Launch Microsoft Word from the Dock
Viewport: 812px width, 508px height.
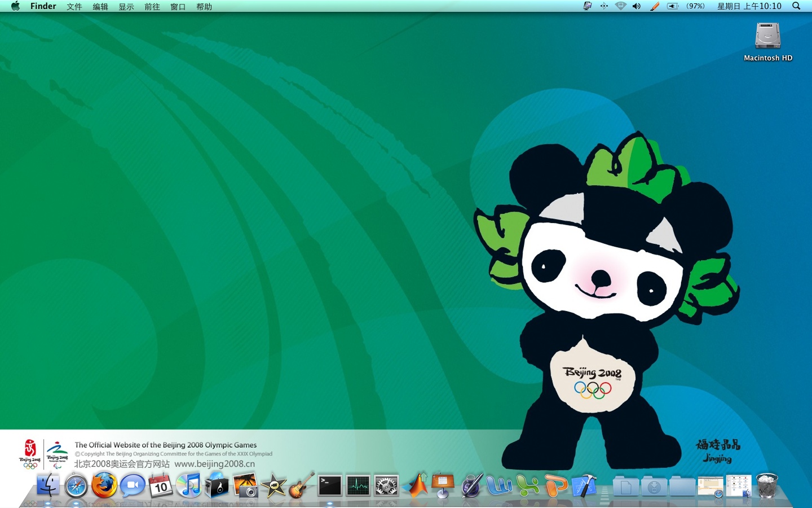(499, 485)
